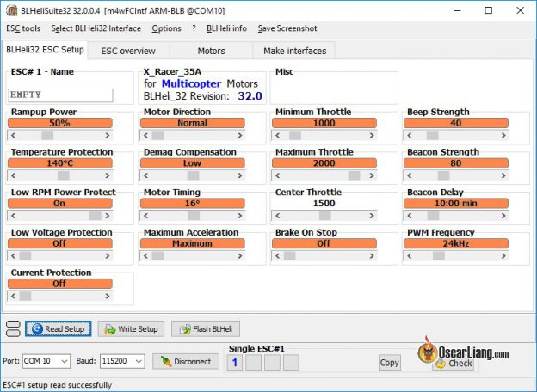Image resolution: width=537 pixels, height=392 pixels.
Task: Decrease Motor Timing with left arrow
Action: tap(145, 216)
